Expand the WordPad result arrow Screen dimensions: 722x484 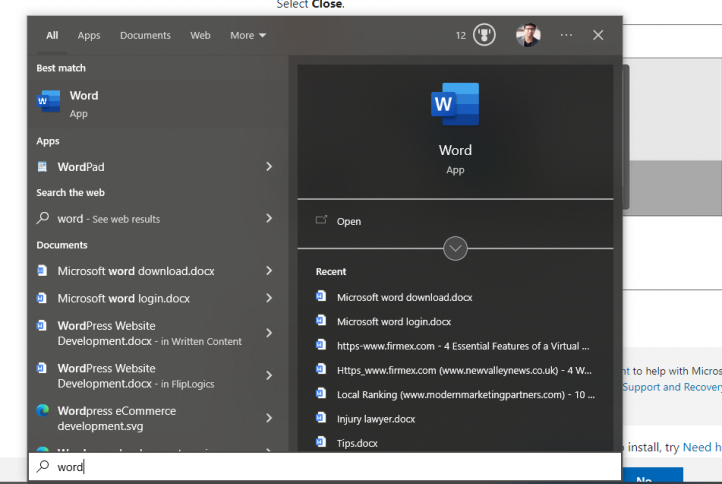269,167
